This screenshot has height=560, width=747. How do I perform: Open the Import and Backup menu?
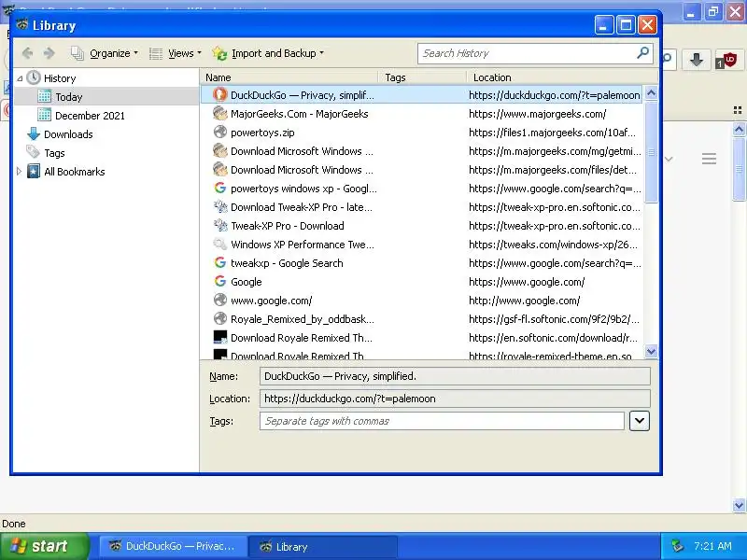268,53
